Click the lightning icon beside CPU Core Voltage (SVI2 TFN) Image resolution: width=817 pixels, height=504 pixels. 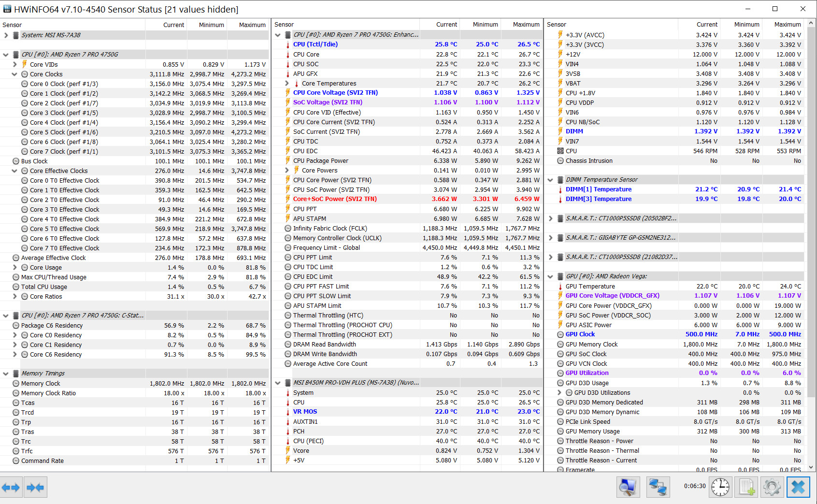pyautogui.click(x=288, y=93)
